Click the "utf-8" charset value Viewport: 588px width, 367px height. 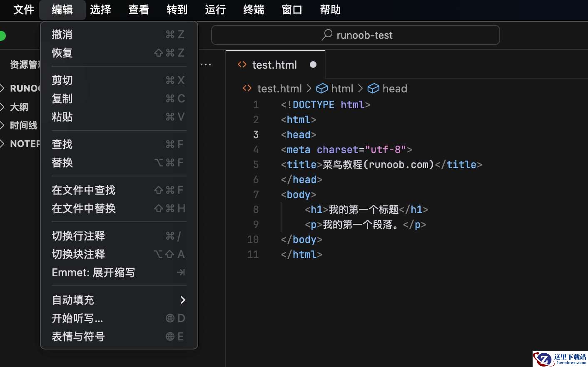coord(386,150)
